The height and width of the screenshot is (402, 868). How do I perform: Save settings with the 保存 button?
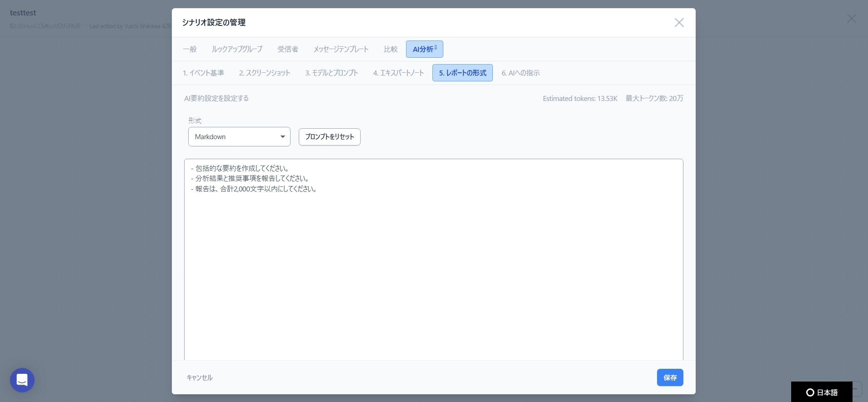[669, 377]
